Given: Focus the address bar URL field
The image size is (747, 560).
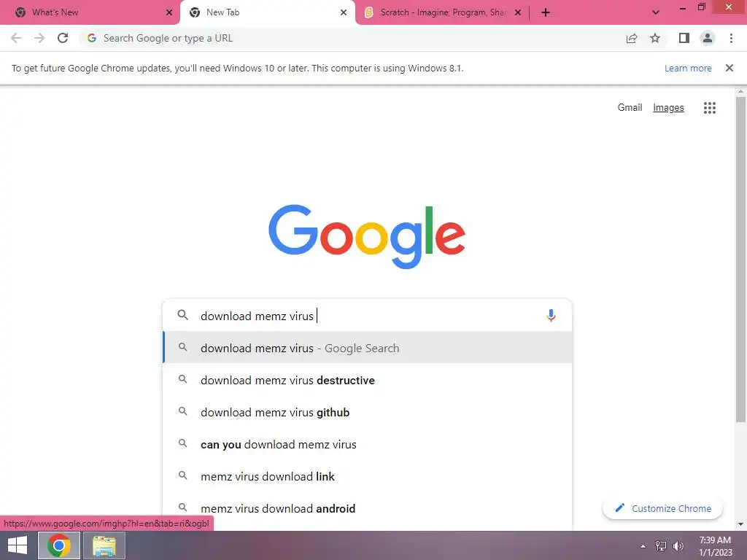Looking at the screenshot, I should coord(352,38).
